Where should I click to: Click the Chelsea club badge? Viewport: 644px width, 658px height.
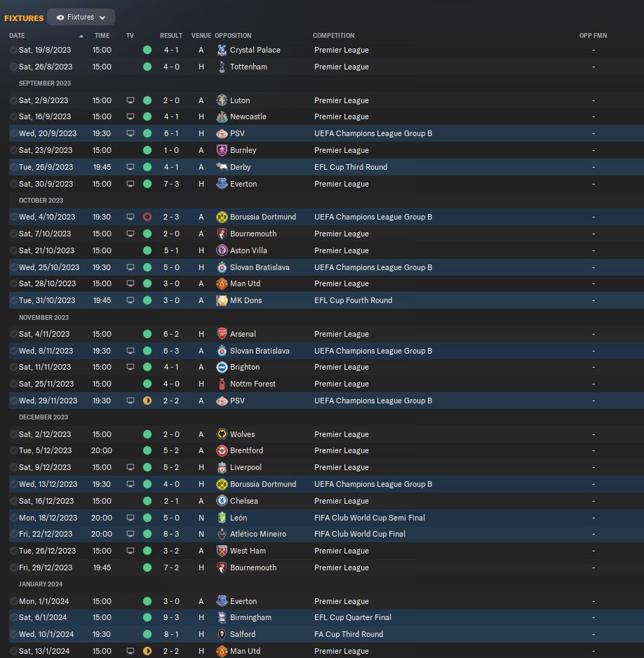pyautogui.click(x=222, y=501)
